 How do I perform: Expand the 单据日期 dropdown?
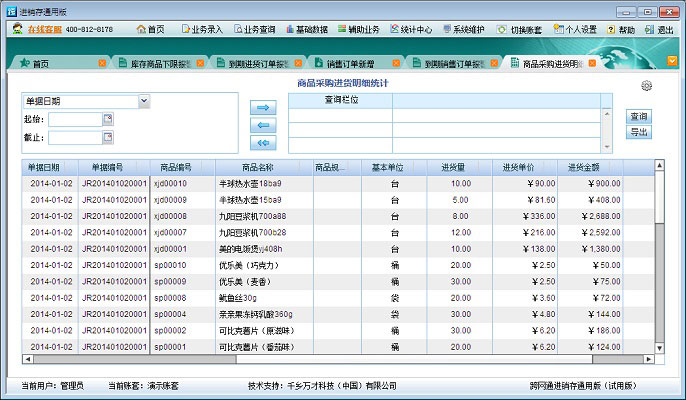click(144, 101)
